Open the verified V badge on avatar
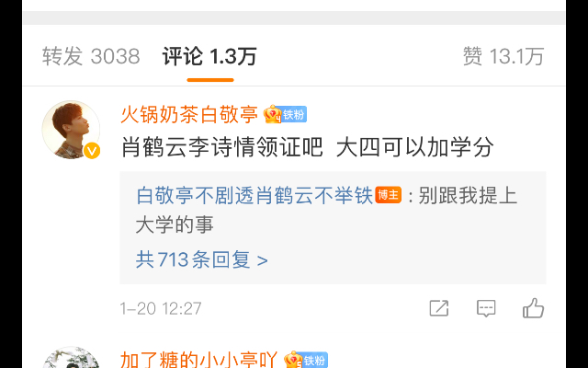 click(92, 151)
